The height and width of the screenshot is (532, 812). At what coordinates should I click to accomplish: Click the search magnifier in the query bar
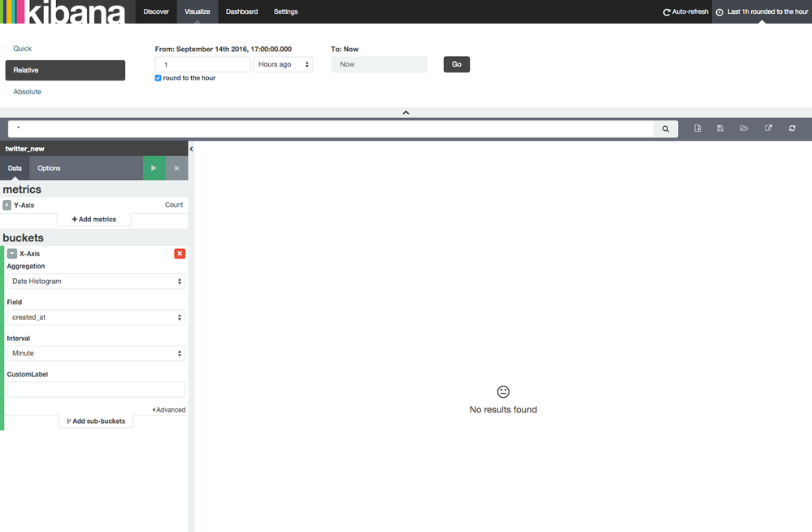click(665, 129)
